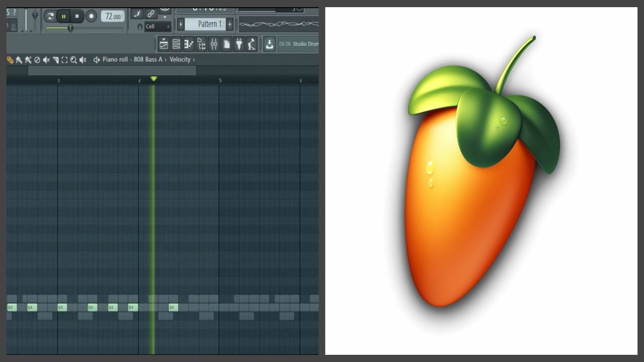Click the download/save to tray icon
The width and height of the screenshot is (644, 362).
(270, 44)
